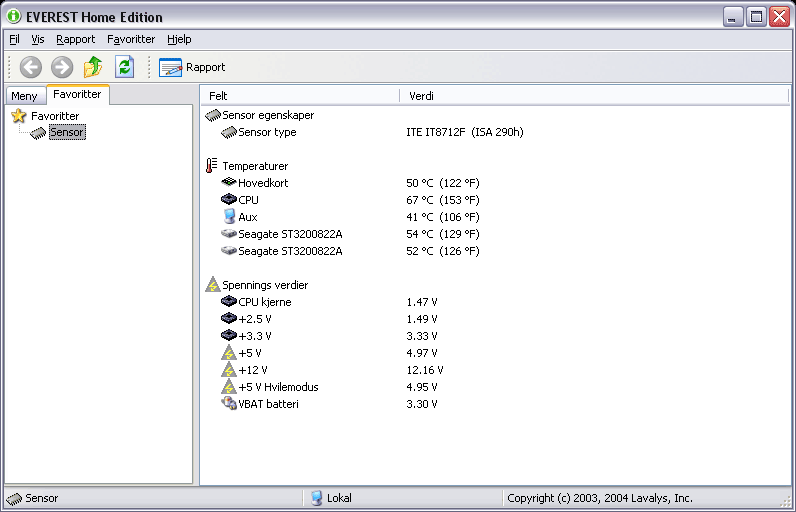Click the folder up-level toolbar icon

coord(93,67)
